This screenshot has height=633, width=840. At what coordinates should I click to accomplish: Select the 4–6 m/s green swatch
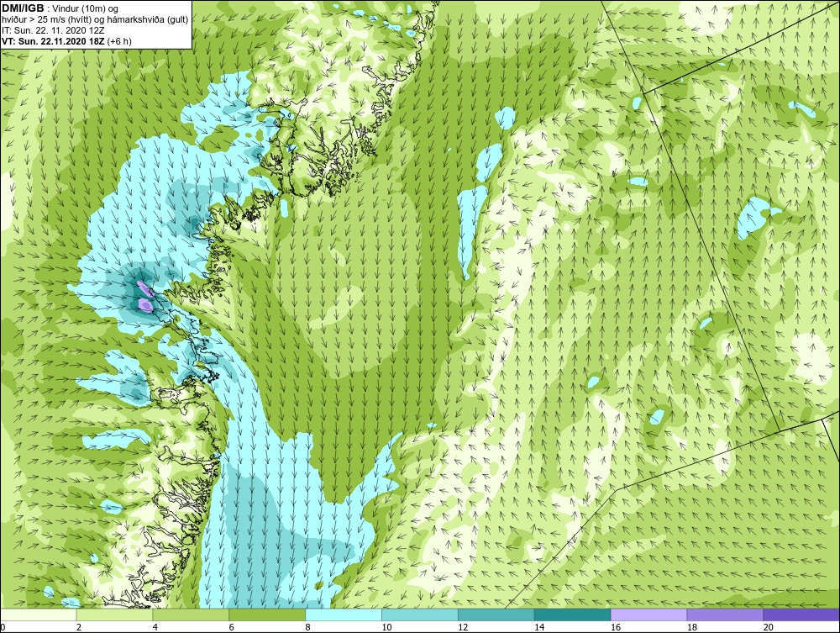coord(191,615)
